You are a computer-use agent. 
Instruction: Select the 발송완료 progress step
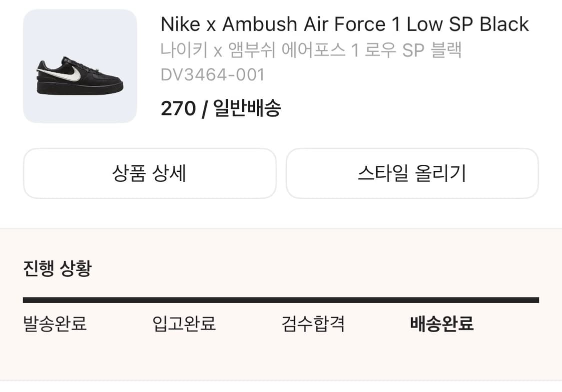pyautogui.click(x=55, y=324)
